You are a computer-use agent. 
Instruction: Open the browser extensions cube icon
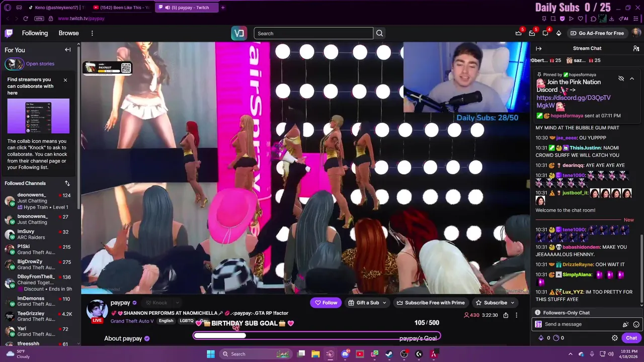594,19
